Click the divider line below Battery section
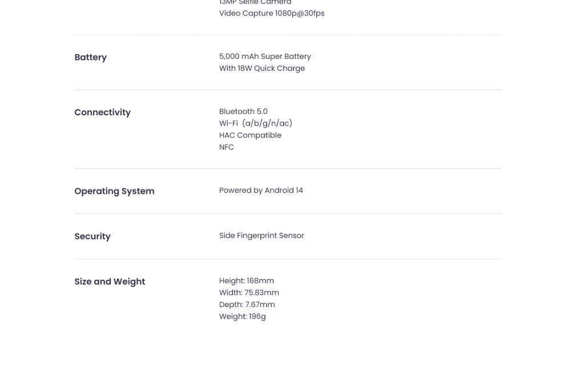Image resolution: width=588 pixels, height=367 pixels. click(288, 90)
